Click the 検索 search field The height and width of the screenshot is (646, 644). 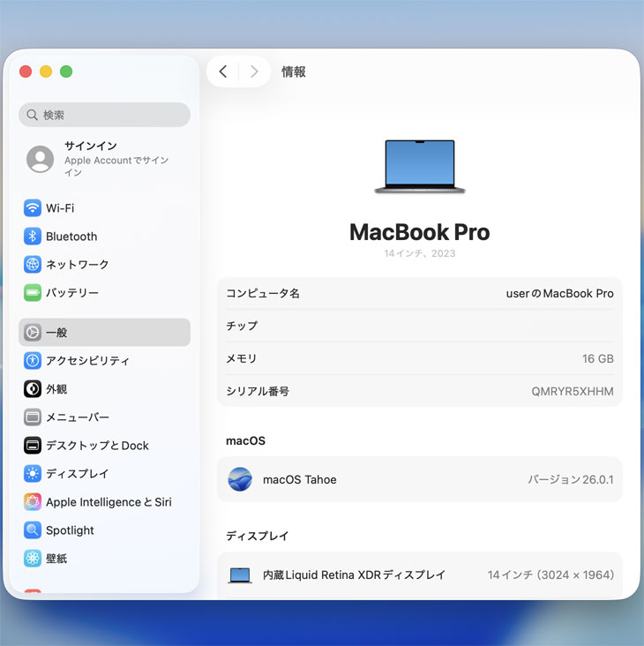(x=104, y=115)
